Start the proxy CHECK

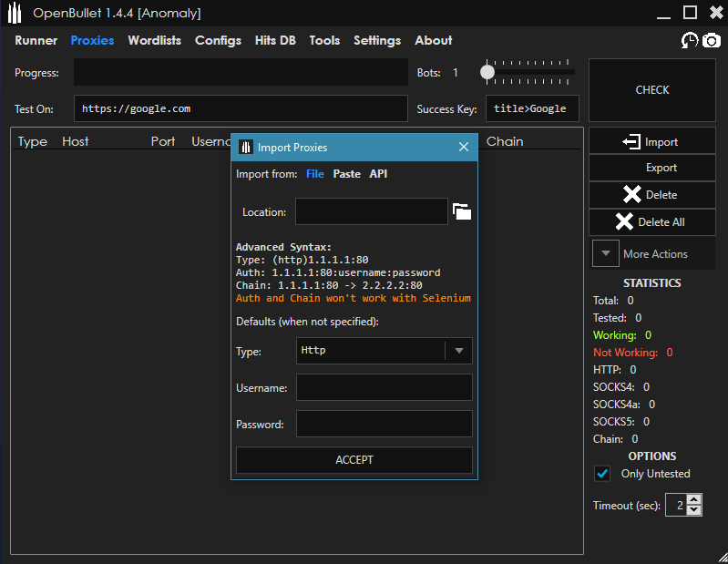pos(651,90)
